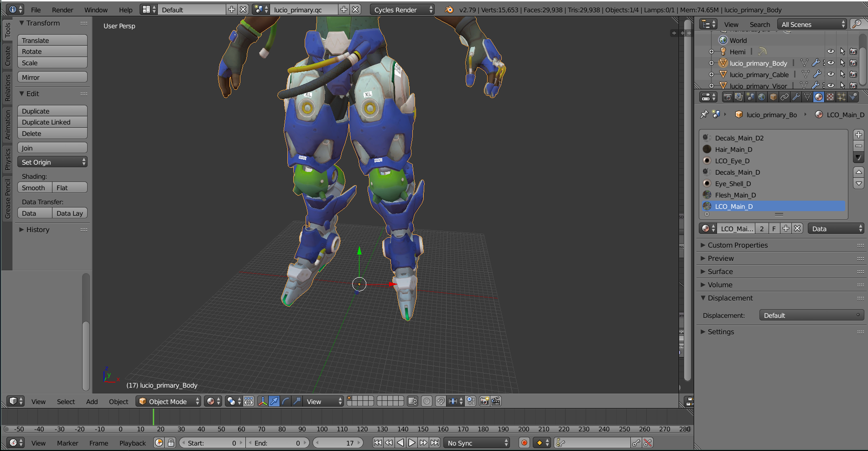This screenshot has width=868, height=451.
Task: Click the Duplicate Linked button
Action: tap(52, 122)
